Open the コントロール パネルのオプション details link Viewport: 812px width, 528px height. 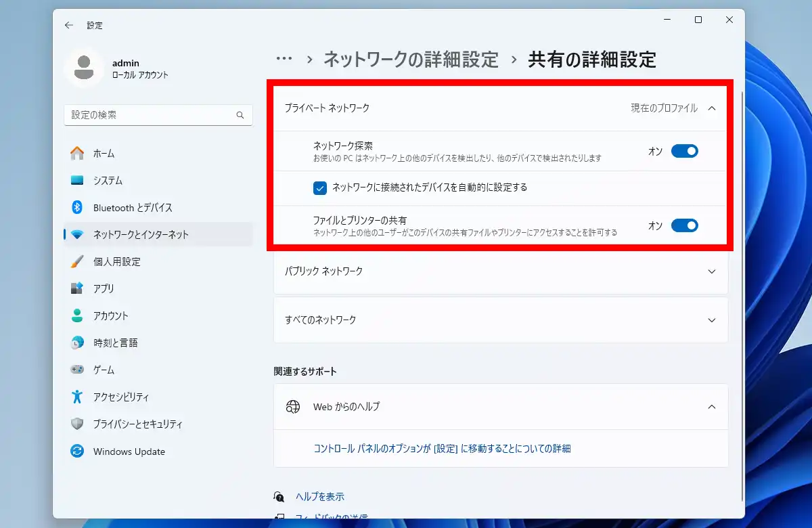(442, 448)
